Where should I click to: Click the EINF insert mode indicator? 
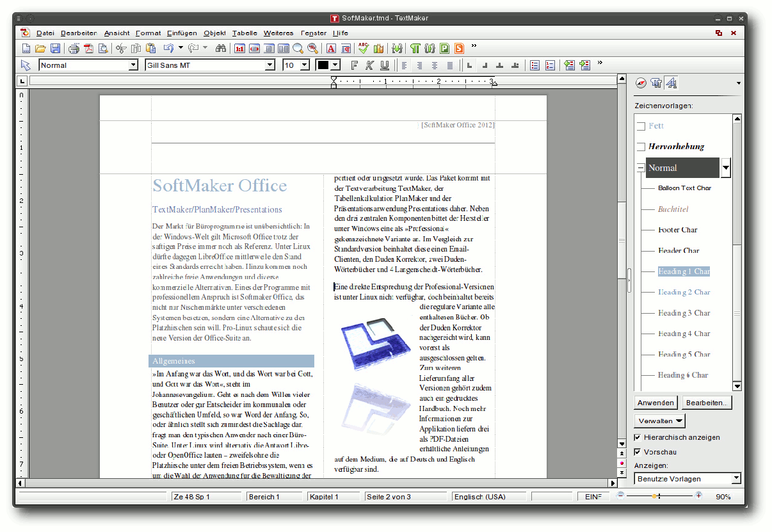(x=593, y=497)
